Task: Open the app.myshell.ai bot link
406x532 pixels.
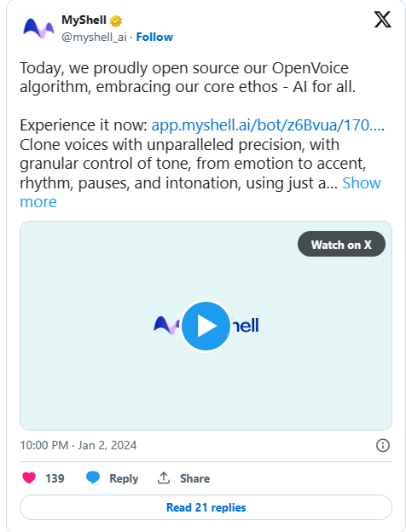Action: point(268,125)
